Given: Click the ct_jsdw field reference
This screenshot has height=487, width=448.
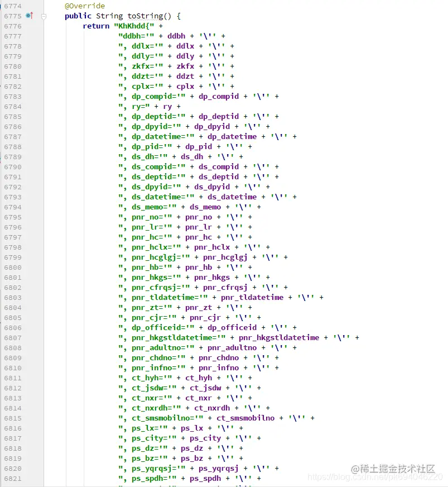Looking at the screenshot, I should [205, 388].
